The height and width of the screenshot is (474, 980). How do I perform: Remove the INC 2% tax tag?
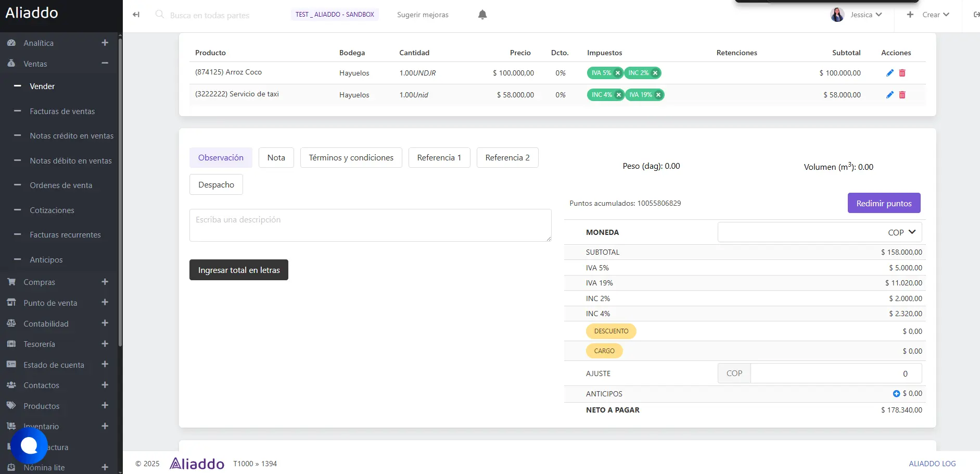point(655,73)
